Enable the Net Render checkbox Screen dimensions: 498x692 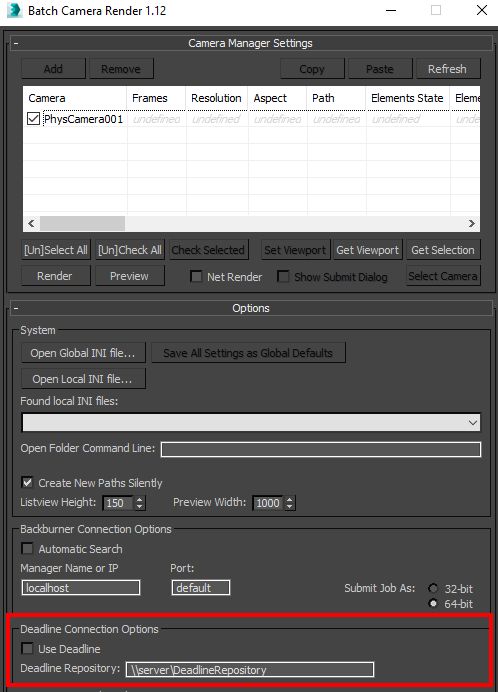point(196,277)
